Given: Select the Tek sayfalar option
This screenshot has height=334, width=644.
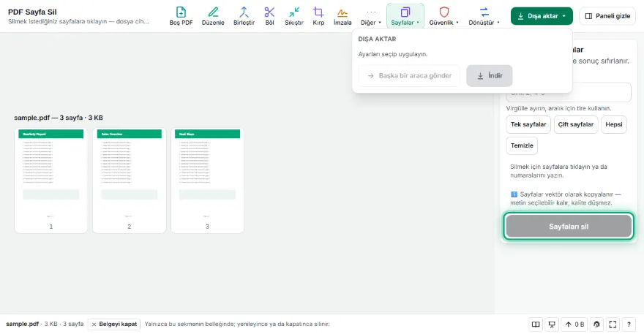Looking at the screenshot, I should click(x=528, y=124).
